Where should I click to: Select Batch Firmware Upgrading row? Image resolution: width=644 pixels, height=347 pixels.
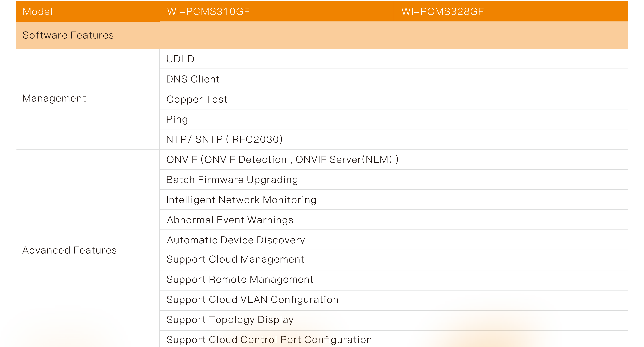click(x=232, y=180)
